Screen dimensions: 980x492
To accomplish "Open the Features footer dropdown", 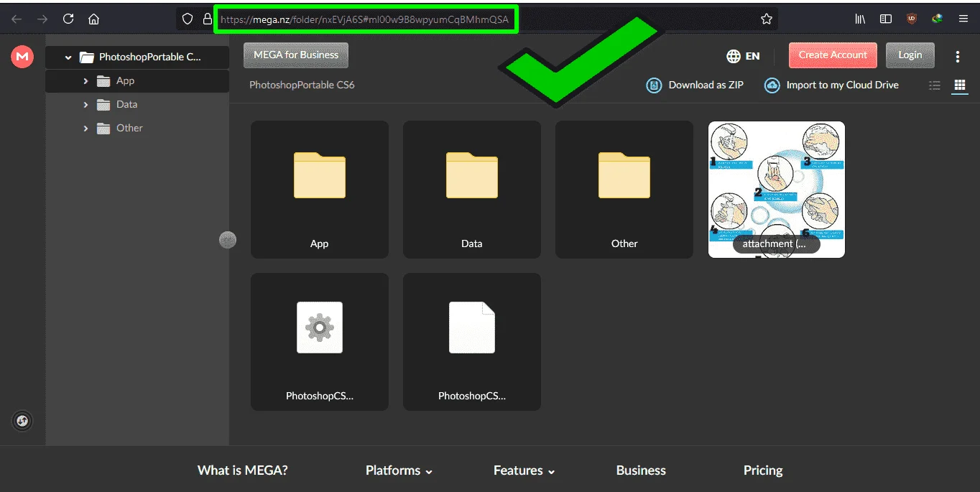I will pos(524,470).
